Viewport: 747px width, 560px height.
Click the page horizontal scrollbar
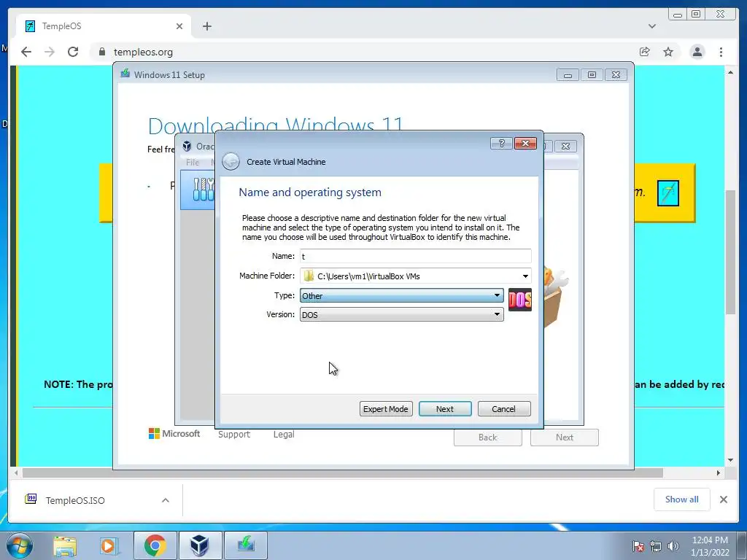tap(343, 472)
